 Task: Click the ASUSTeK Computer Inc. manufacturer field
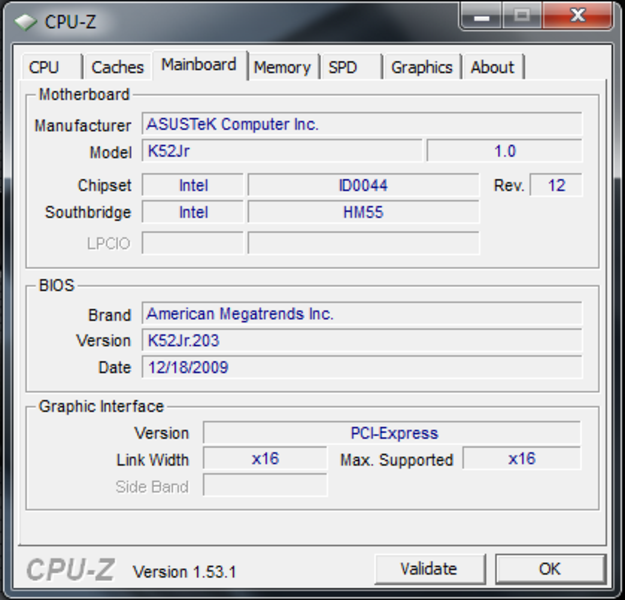[x=361, y=125]
